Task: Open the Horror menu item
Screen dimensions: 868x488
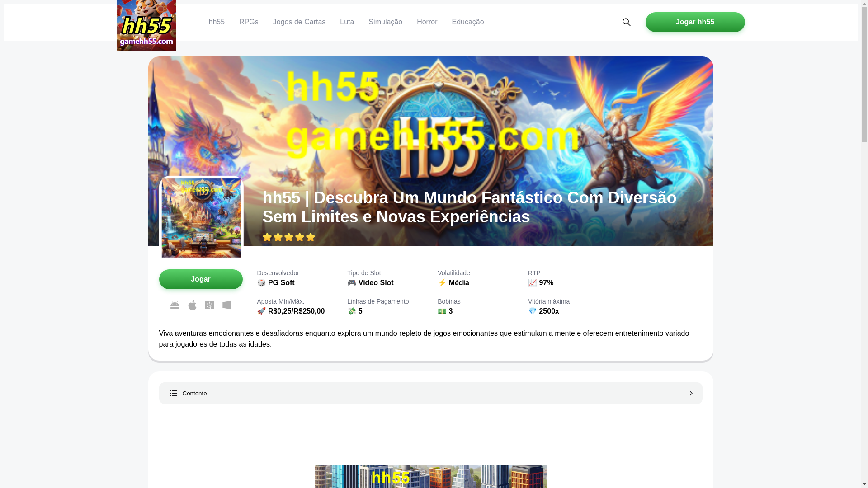Action: pyautogui.click(x=427, y=22)
